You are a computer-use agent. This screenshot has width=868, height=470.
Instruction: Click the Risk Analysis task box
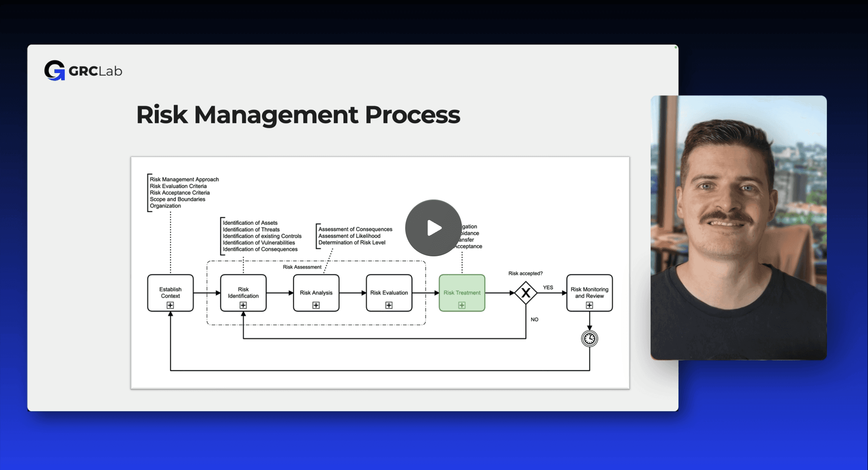point(316,291)
